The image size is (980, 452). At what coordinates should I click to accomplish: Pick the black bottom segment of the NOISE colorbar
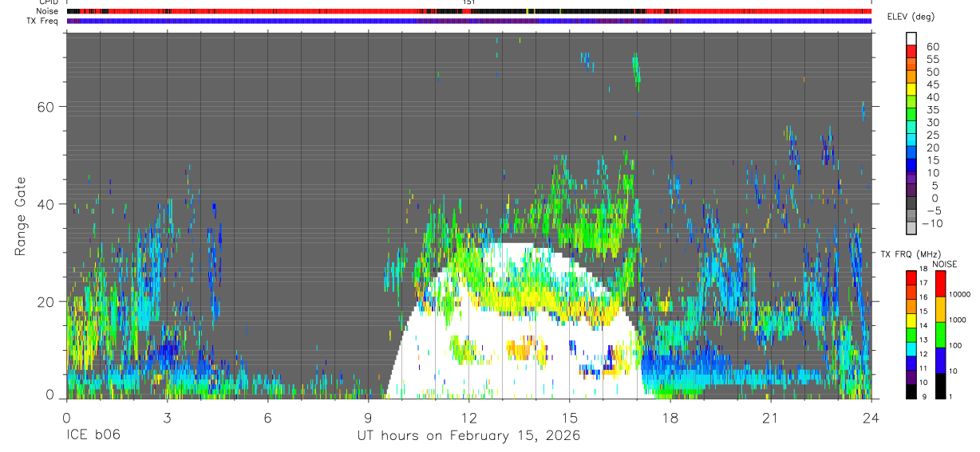tap(941, 386)
